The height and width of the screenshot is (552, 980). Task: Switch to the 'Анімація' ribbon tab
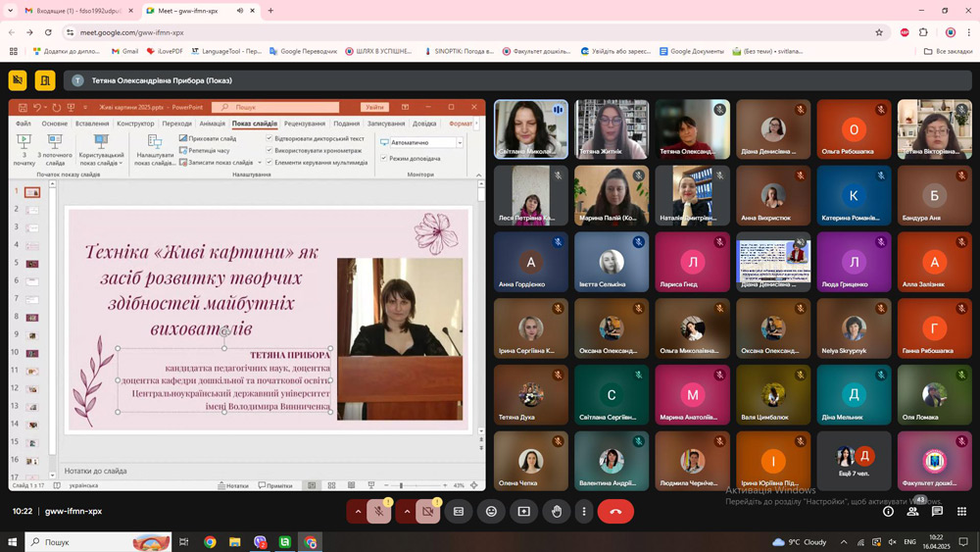tap(212, 124)
